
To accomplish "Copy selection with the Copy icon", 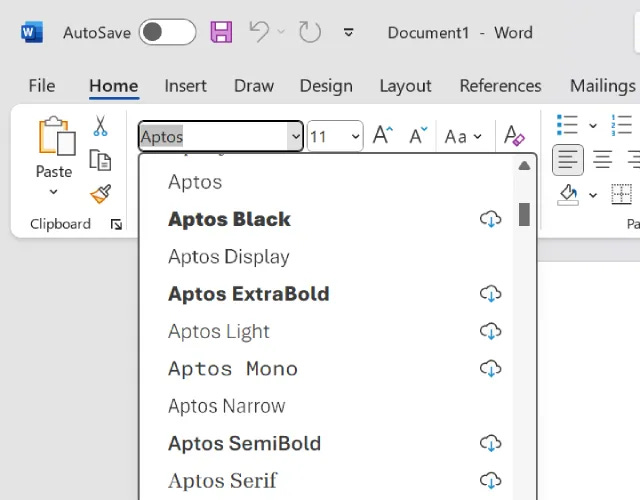I will click(100, 160).
